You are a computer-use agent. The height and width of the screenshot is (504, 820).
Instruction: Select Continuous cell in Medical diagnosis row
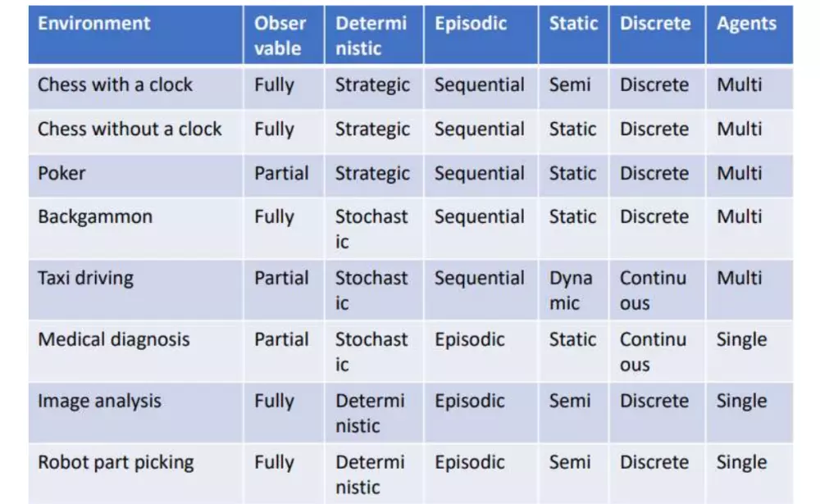pyautogui.click(x=653, y=352)
